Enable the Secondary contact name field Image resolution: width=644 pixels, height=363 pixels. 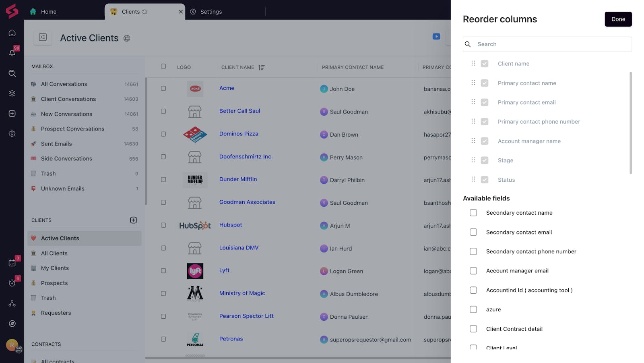(x=473, y=213)
